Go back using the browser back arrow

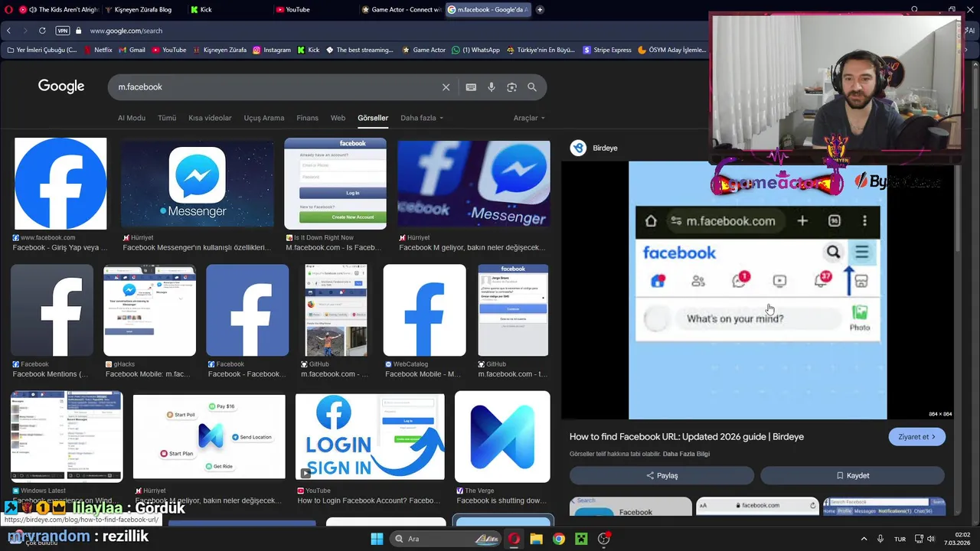[x=8, y=31]
